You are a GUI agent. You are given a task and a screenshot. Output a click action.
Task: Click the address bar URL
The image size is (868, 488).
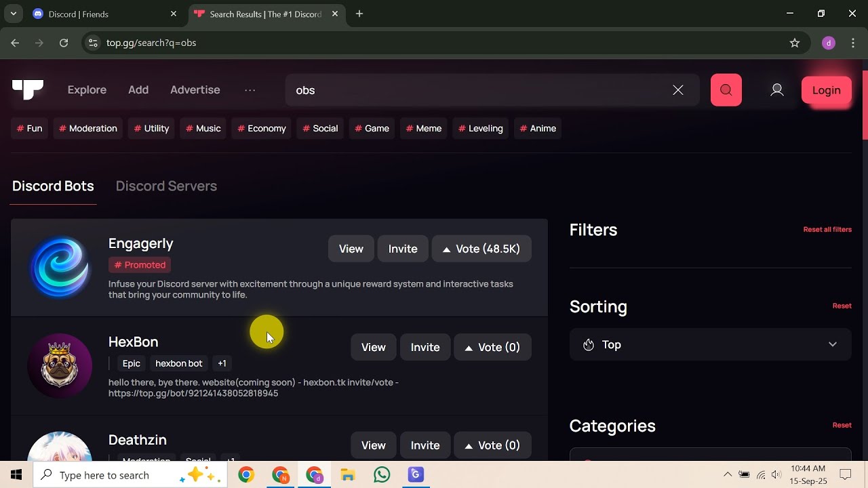tap(151, 43)
